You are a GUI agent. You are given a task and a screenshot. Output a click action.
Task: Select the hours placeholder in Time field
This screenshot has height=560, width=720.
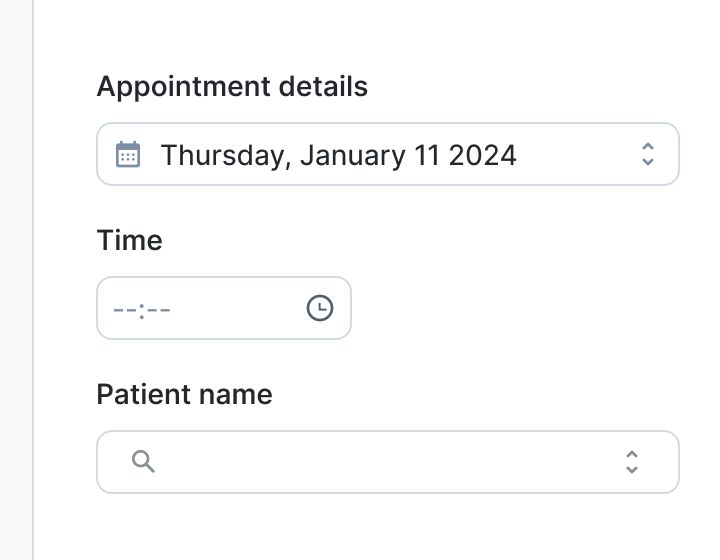(x=123, y=309)
